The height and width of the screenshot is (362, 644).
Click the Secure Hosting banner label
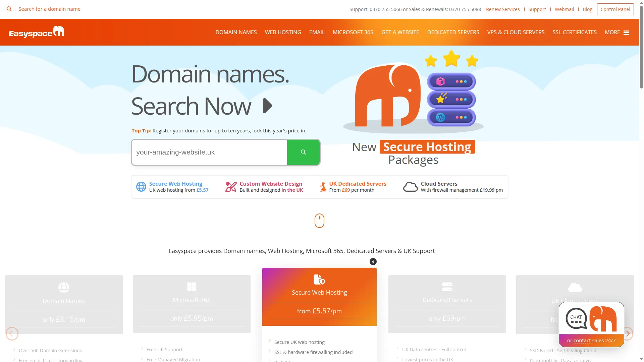click(x=427, y=147)
